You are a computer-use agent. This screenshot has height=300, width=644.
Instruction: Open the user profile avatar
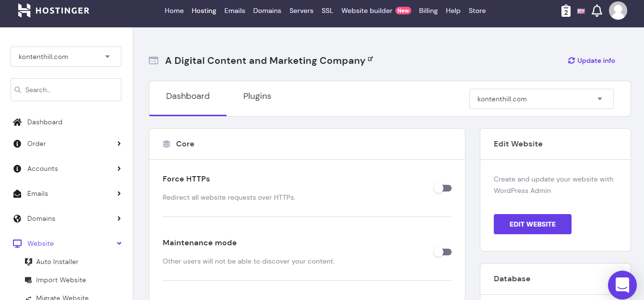[618, 11]
